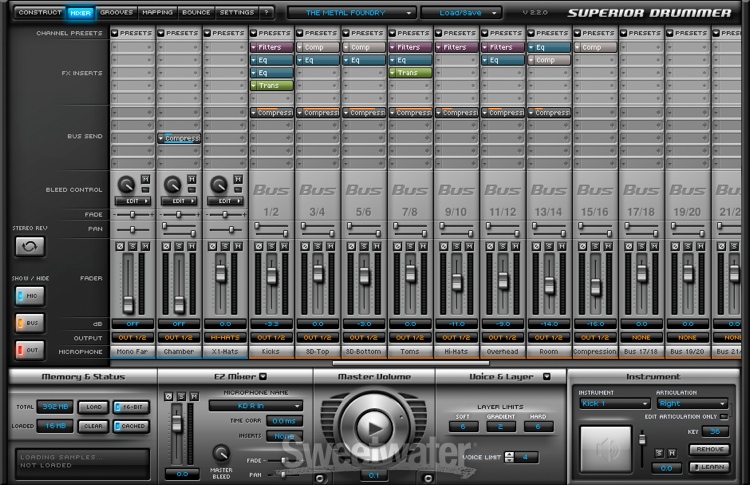Toggle Show/Hide BUS channels

click(x=31, y=323)
